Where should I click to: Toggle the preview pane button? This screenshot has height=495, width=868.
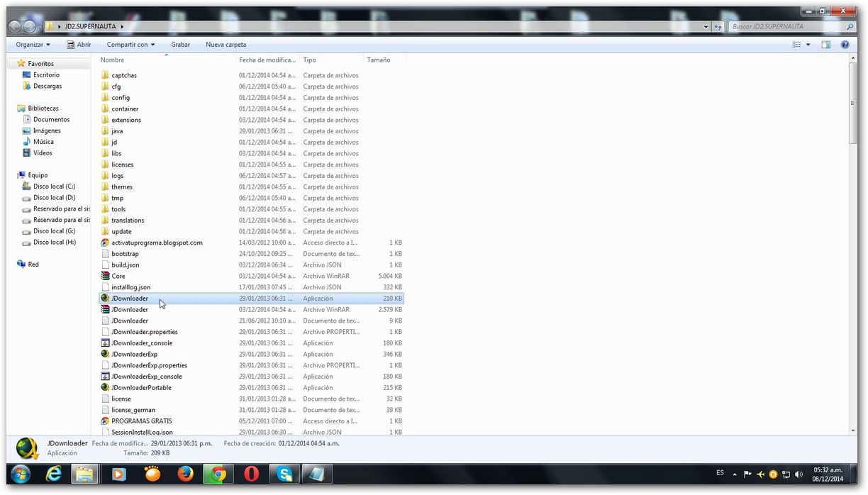[x=825, y=45]
